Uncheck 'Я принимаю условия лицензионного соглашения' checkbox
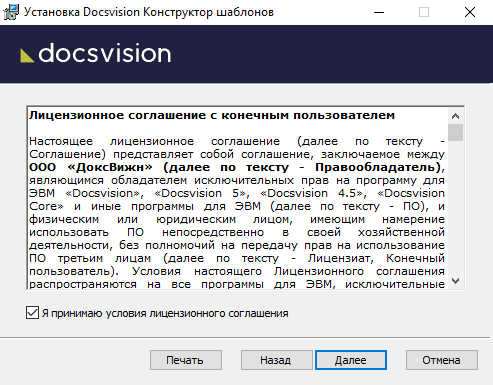The width and height of the screenshot is (493, 385). pos(32,313)
